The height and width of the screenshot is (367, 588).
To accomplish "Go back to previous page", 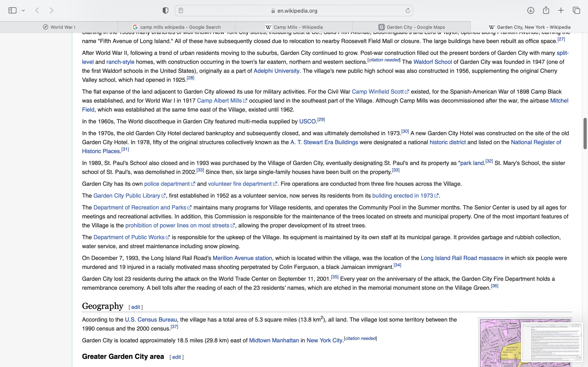I will tap(37, 10).
